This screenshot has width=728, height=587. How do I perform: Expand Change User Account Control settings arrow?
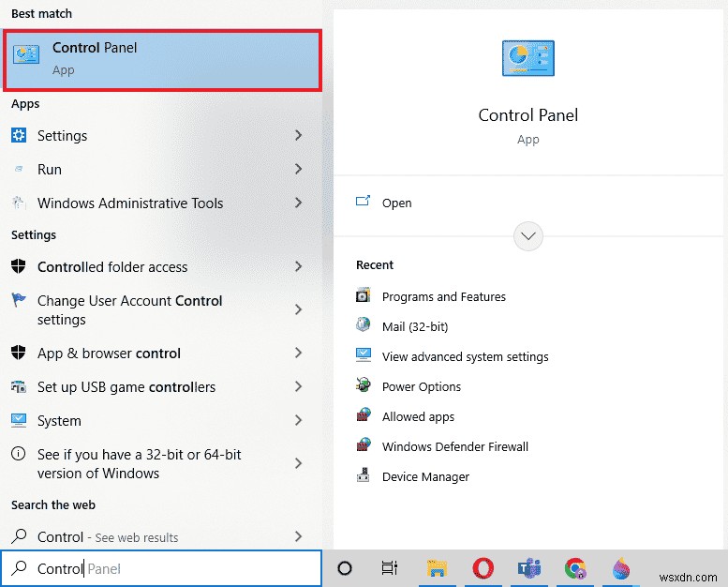coord(299,309)
